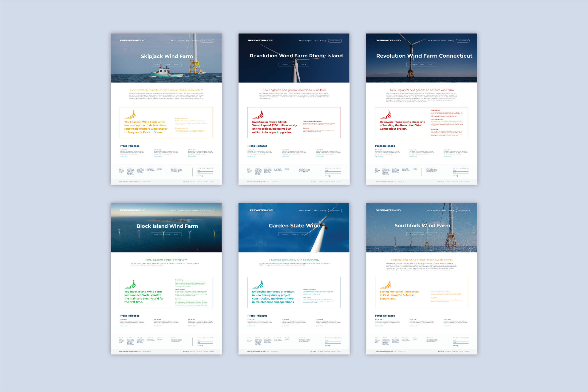Click Submit in Rhode Island page newsletter footer
This screenshot has width=588, height=392.
point(327,176)
